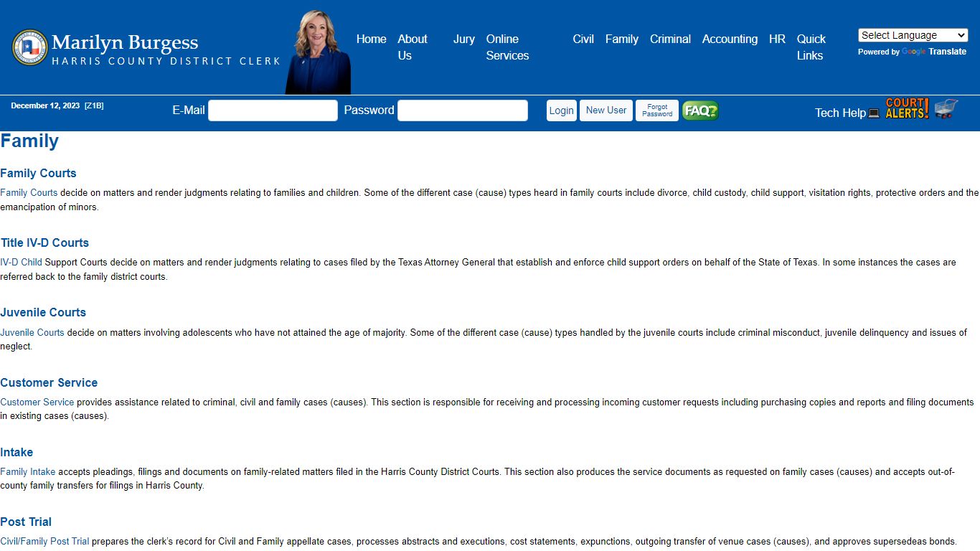
Task: Click the Post Trial section heading
Action: (26, 522)
